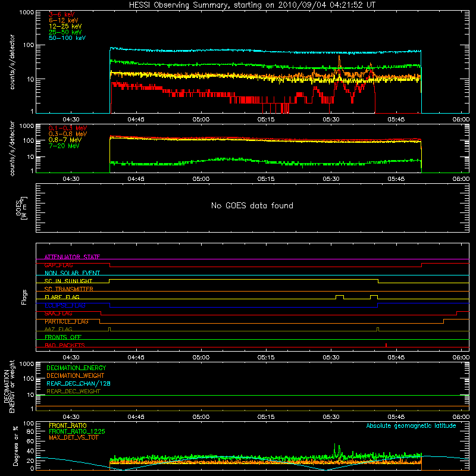Select the SC_IN_SUNLIGHT flag label
The image size is (476, 476).
68,281
